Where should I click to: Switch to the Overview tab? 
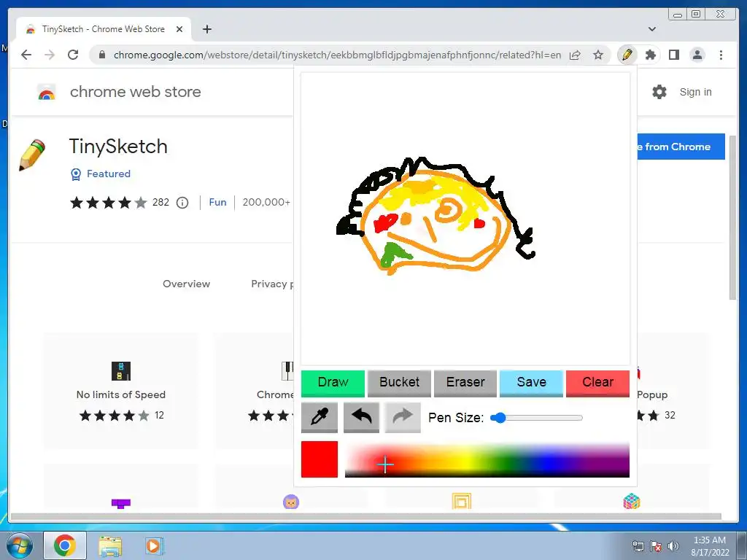[x=186, y=284]
